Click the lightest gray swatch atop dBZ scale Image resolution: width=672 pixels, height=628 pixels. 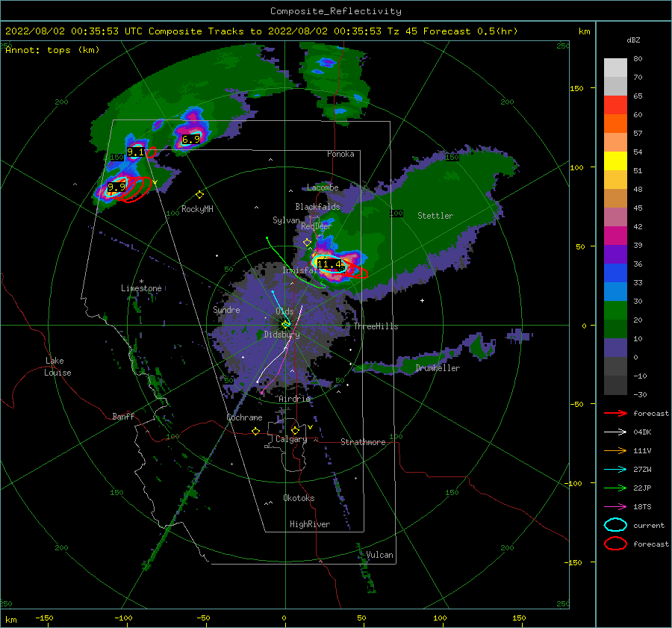pos(615,68)
